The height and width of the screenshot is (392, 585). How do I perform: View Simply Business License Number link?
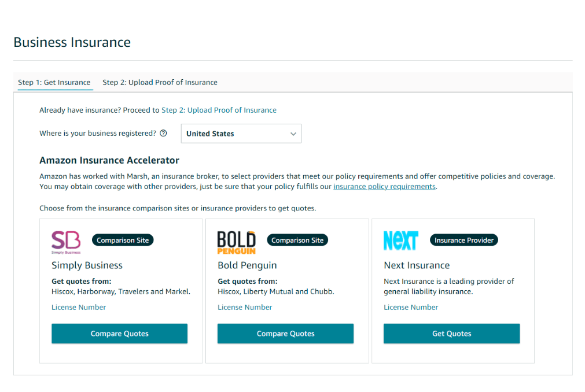(79, 308)
